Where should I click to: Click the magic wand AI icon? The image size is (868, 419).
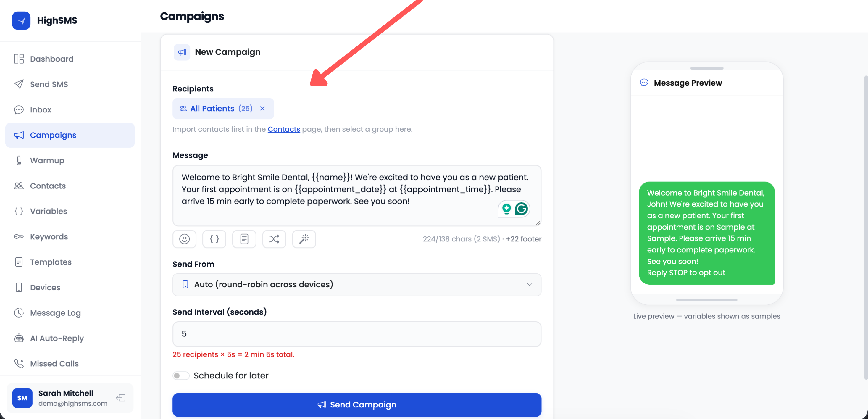[x=304, y=239]
